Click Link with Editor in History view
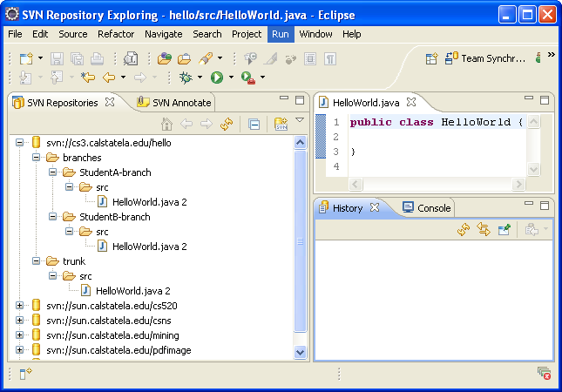 point(484,229)
